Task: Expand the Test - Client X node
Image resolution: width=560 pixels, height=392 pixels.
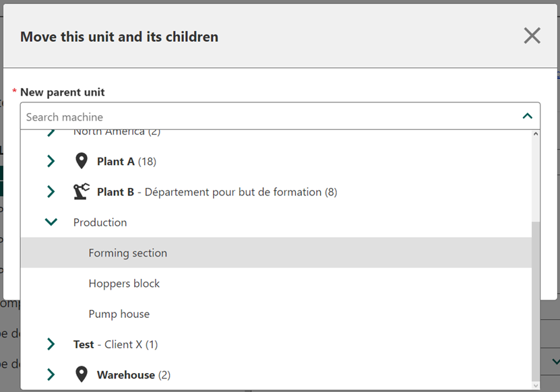Action: pyautogui.click(x=51, y=344)
